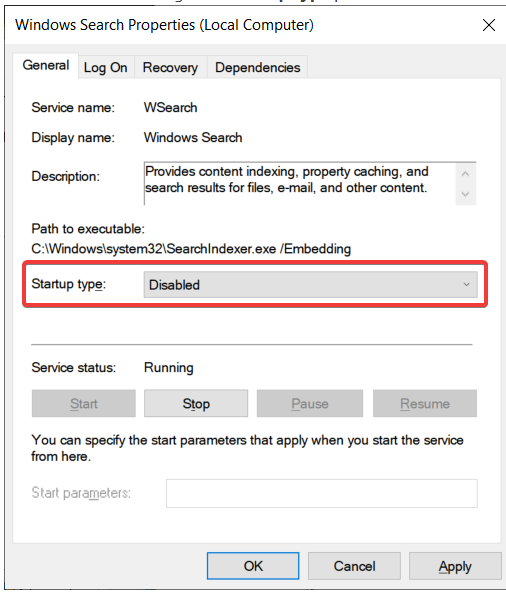This screenshot has height=594, width=506.
Task: Click the grayed Start service button
Action: pos(84,403)
